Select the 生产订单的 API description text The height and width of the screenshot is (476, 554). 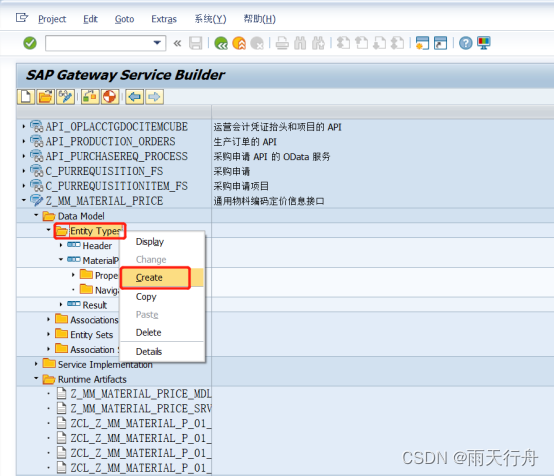click(245, 142)
